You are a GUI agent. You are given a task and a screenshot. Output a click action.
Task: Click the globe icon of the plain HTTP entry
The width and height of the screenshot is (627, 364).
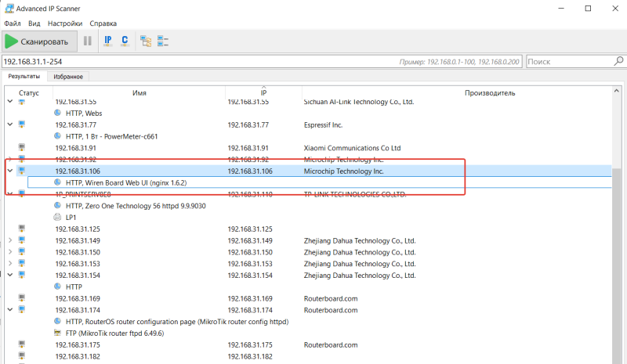pyautogui.click(x=57, y=287)
